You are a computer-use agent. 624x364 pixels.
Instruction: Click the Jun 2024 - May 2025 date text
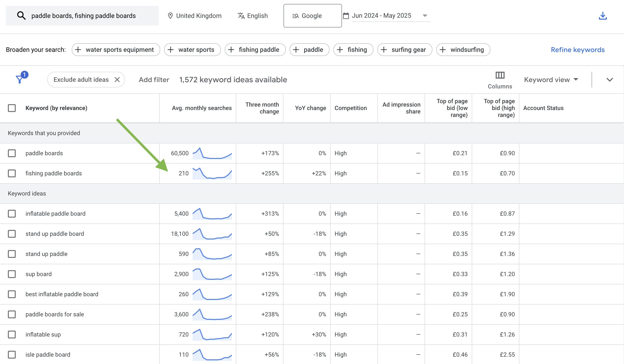pyautogui.click(x=382, y=16)
